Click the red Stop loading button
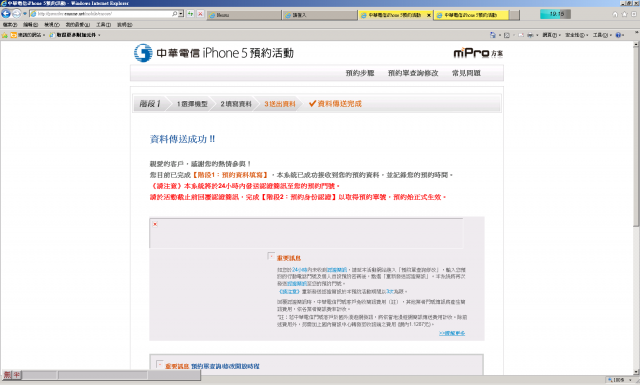 point(200,14)
